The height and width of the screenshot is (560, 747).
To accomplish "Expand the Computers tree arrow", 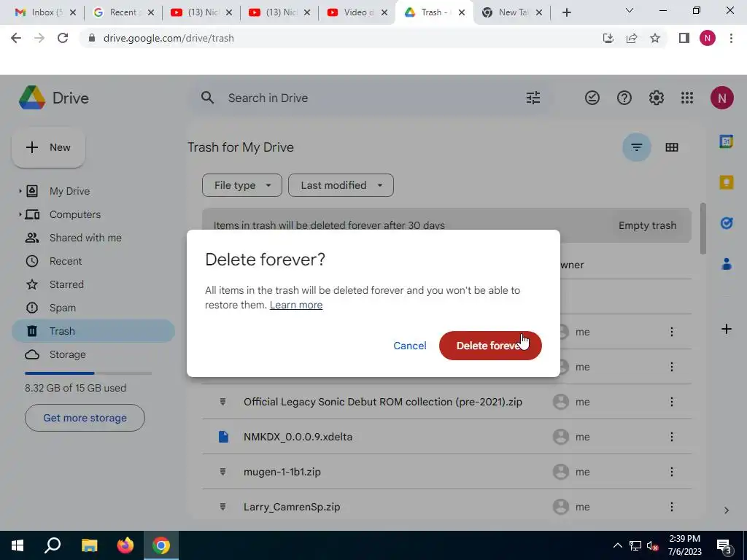I will click(x=20, y=214).
